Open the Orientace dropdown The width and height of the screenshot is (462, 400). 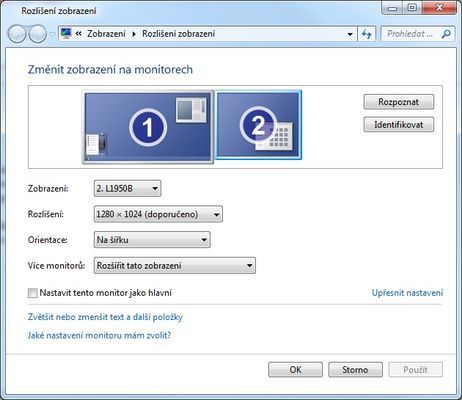pos(152,240)
